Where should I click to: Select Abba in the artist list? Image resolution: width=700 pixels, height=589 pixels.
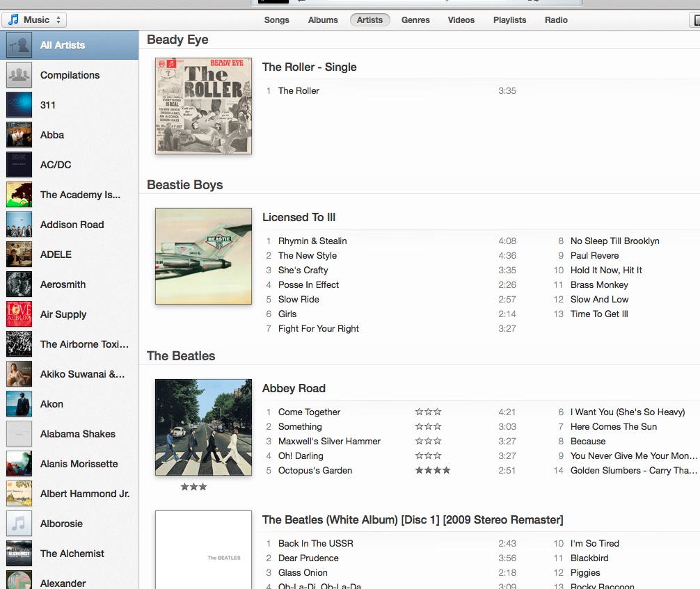point(69,135)
